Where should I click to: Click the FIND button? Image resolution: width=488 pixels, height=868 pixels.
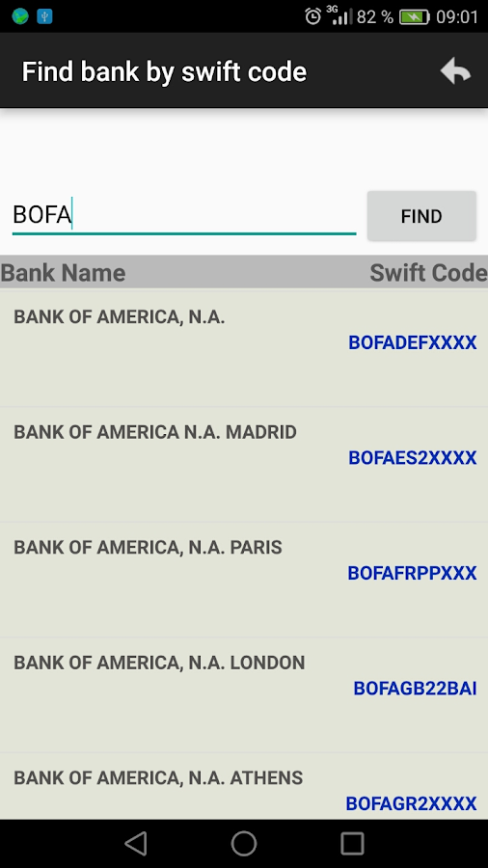pyautogui.click(x=421, y=216)
